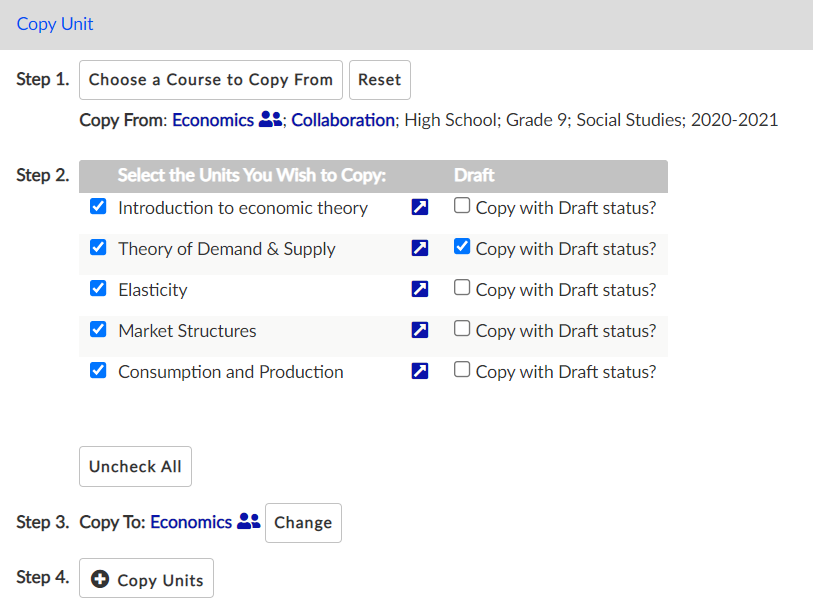
Task: Click the Market Structures unit name
Action: coord(187,331)
